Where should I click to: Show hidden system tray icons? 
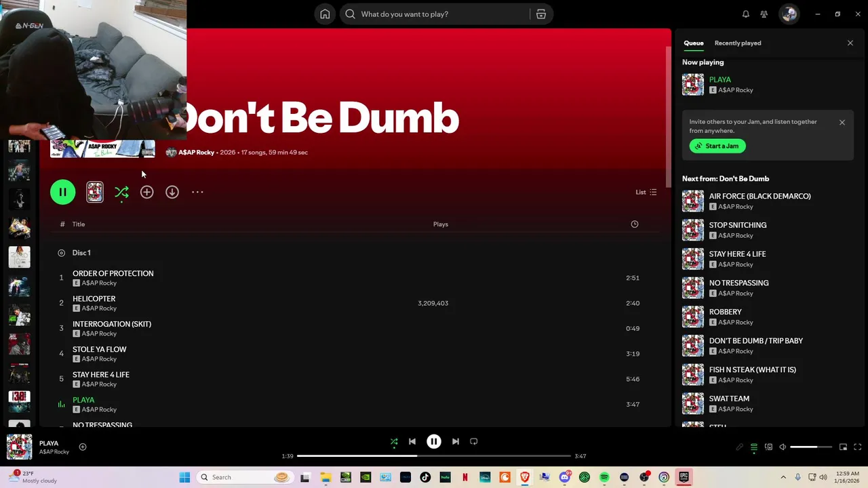783,477
